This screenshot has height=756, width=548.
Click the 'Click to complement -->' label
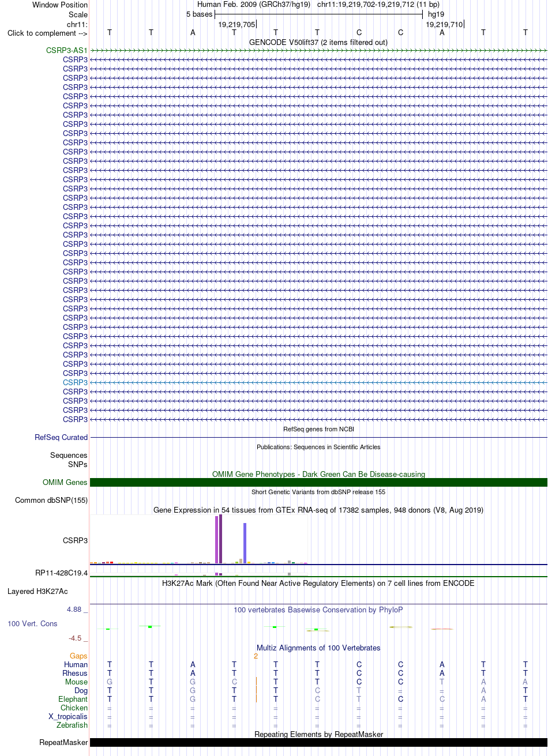click(47, 33)
